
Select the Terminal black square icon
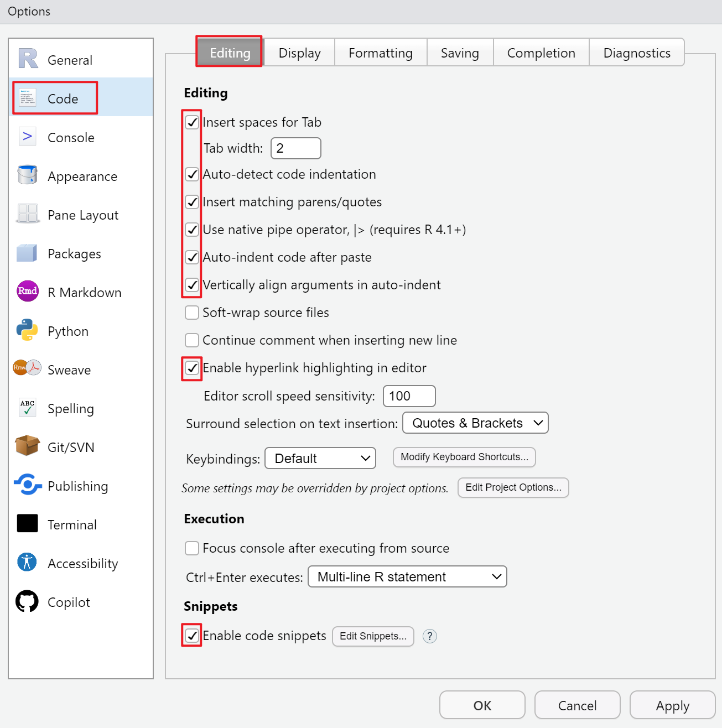[x=27, y=523]
